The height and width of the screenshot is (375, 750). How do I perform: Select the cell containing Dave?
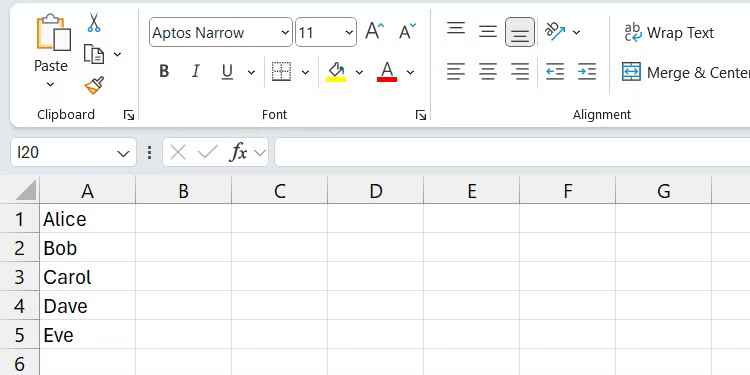coord(88,305)
